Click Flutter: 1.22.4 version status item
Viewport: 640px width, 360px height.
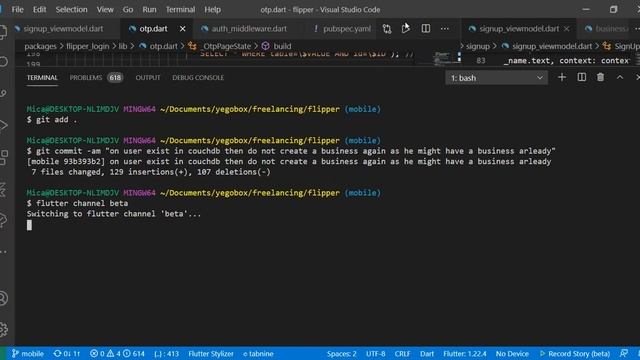point(464,353)
